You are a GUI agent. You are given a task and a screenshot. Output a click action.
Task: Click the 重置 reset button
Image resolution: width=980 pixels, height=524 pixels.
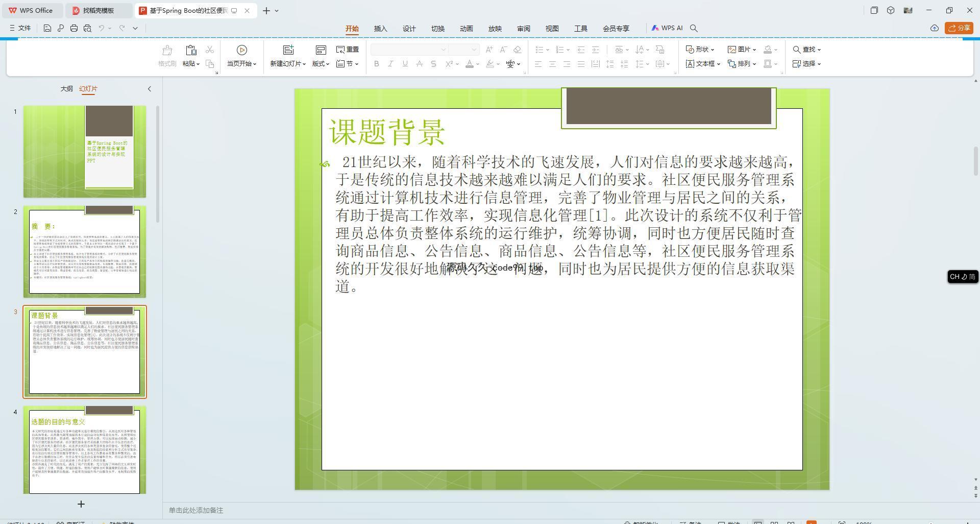[348, 50]
